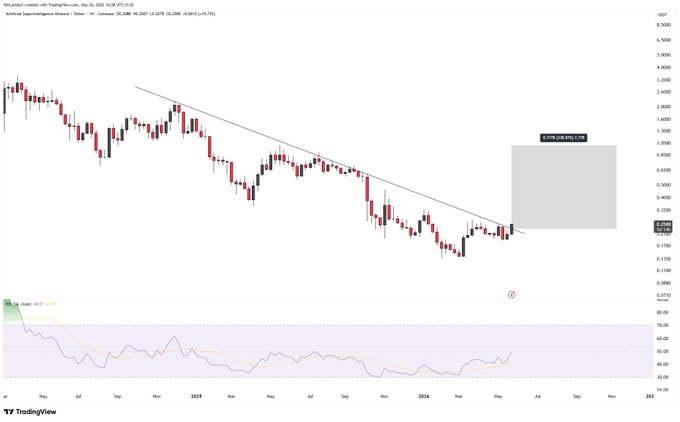Click the 80.00 RSI axis label

[x=662, y=312]
